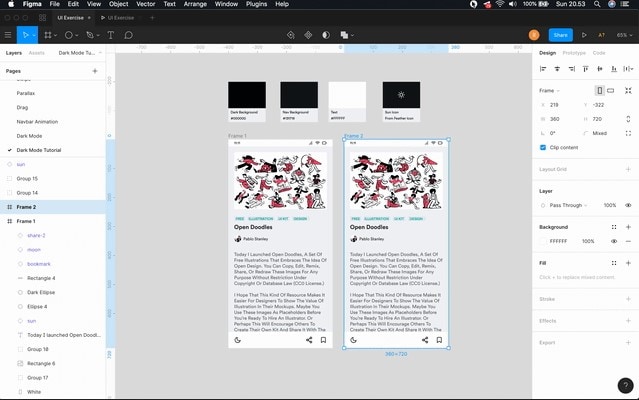Viewport: 639px width, 400px height.
Task: Open the missing fonts A? icon
Action: [x=602, y=35]
